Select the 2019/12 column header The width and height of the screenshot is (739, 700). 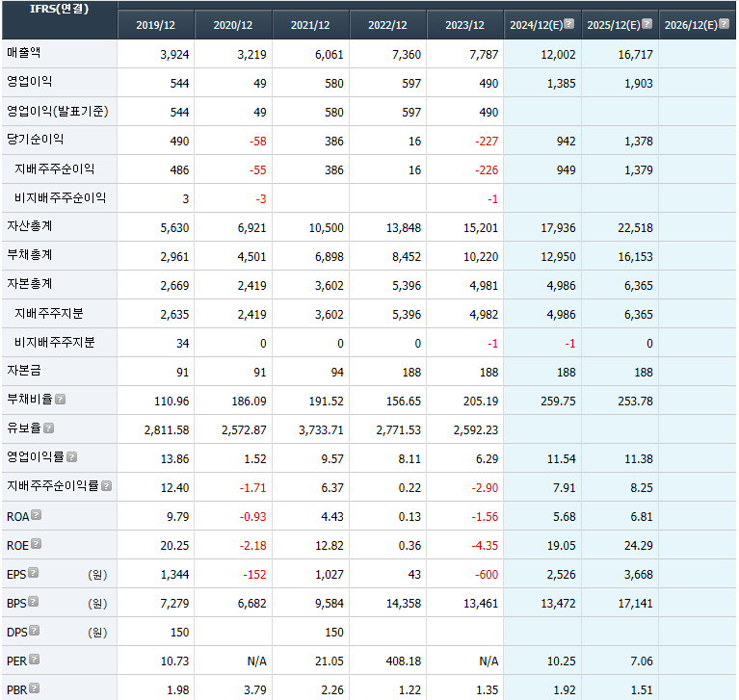(156, 25)
